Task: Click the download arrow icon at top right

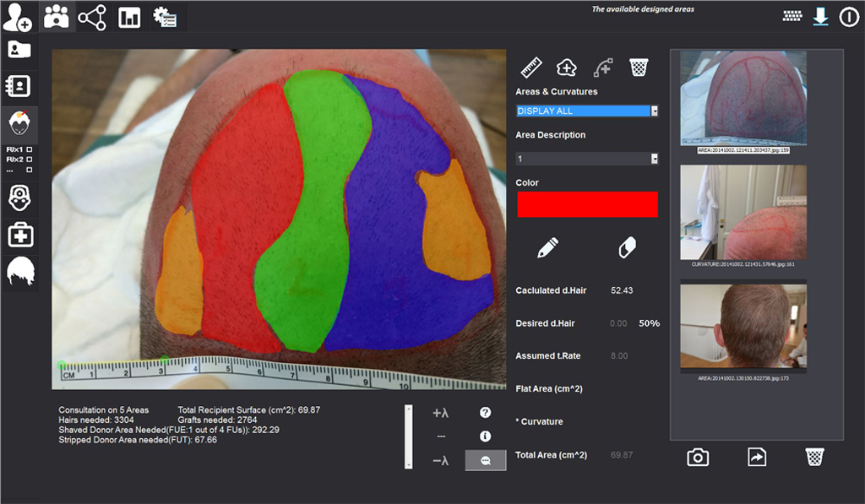Action: point(820,17)
